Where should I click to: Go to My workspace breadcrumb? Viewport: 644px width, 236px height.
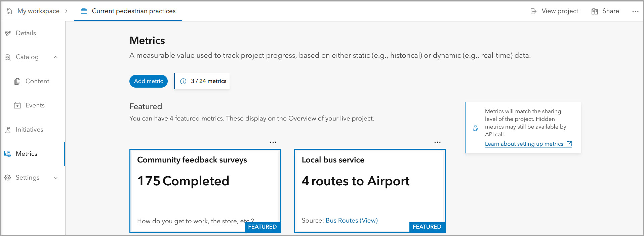click(x=38, y=11)
